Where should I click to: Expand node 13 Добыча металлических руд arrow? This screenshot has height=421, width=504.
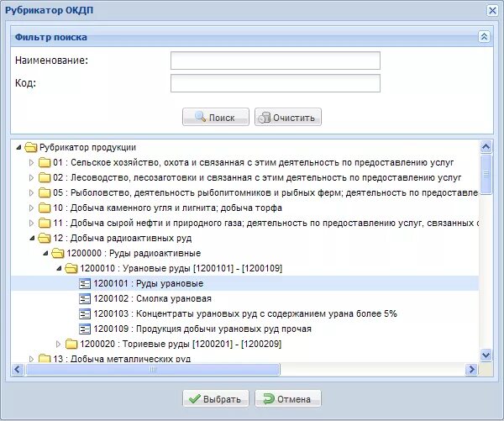[32, 359]
